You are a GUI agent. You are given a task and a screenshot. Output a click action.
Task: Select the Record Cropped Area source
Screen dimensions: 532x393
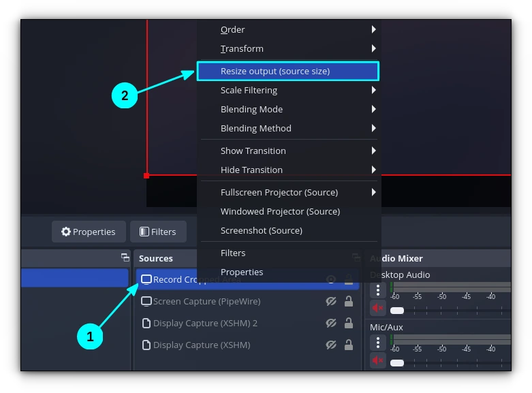(x=247, y=280)
